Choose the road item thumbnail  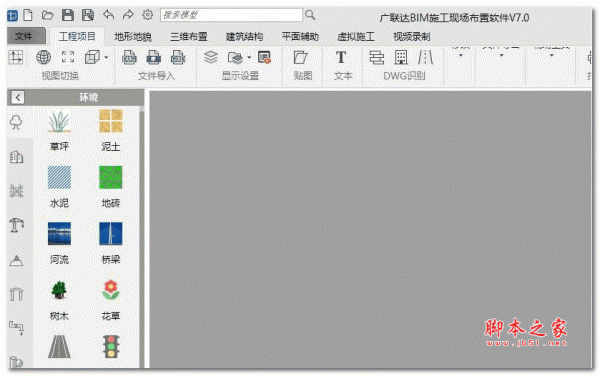point(59,347)
